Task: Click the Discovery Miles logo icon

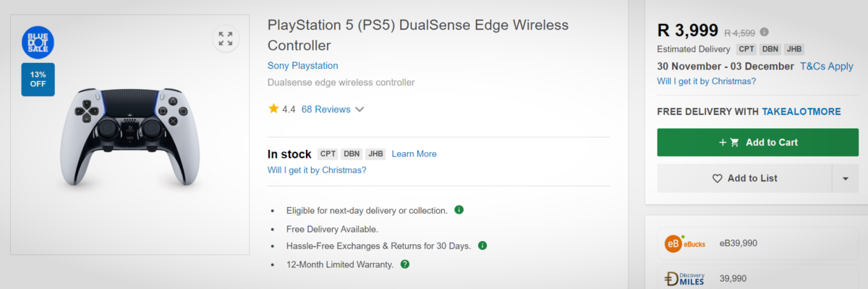Action: (x=684, y=279)
